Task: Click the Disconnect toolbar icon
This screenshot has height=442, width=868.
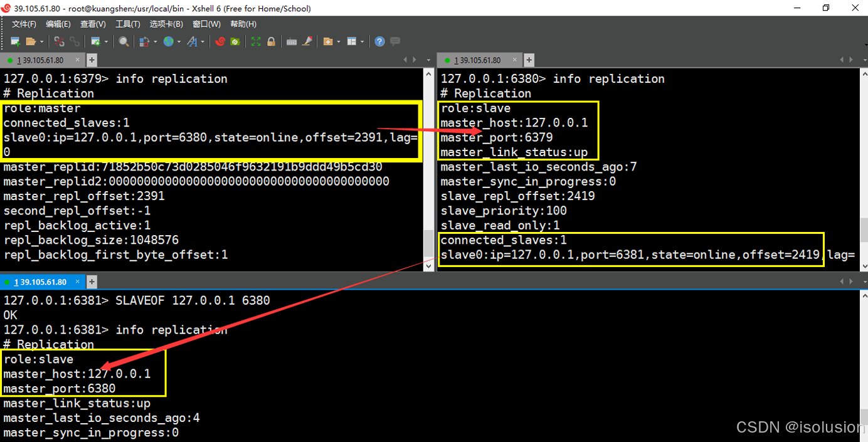Action: point(59,41)
